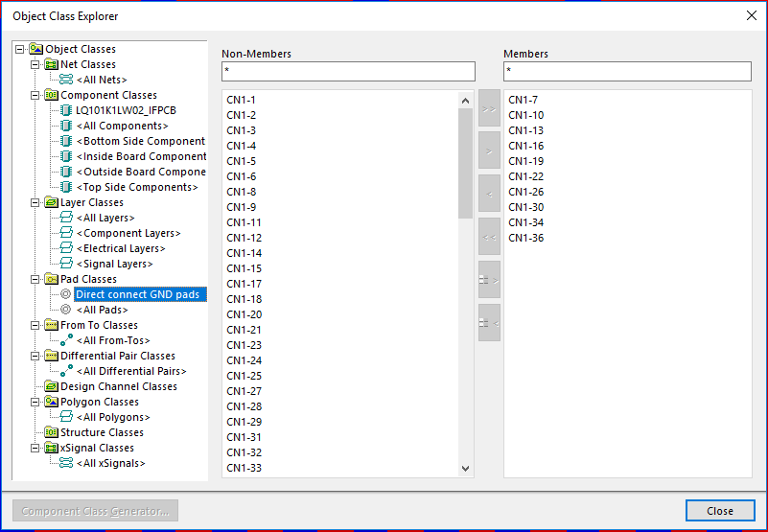Click the All xSignals icon
The height and width of the screenshot is (532, 768).
click(66, 463)
